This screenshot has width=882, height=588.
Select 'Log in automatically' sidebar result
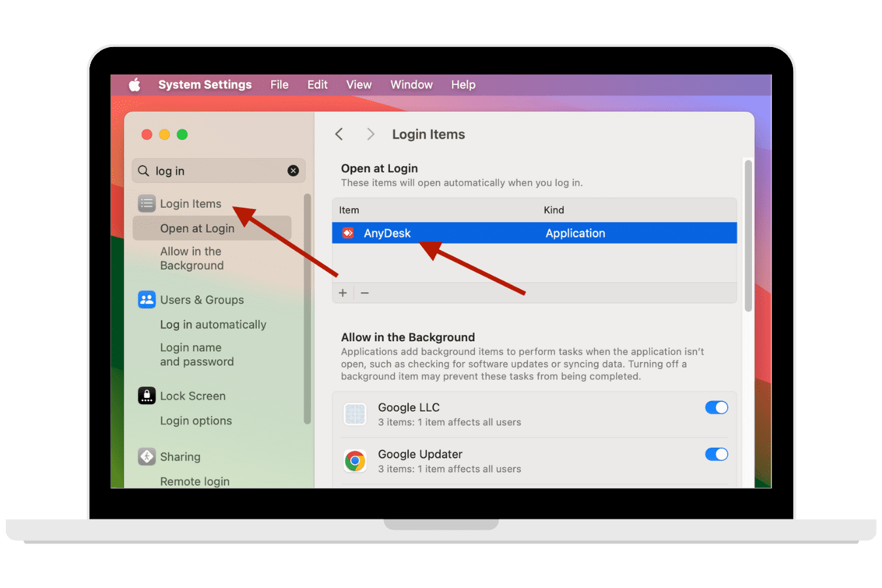point(212,325)
